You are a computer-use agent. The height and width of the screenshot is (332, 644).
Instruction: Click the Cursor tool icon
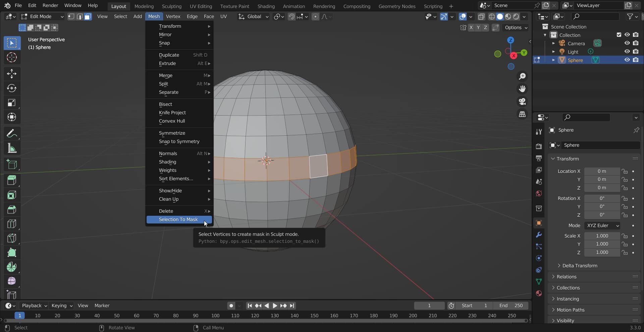[12, 58]
